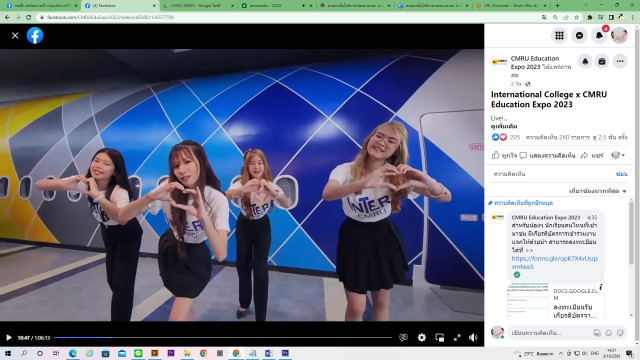Show hidden system tray icons chevron

coord(561,353)
